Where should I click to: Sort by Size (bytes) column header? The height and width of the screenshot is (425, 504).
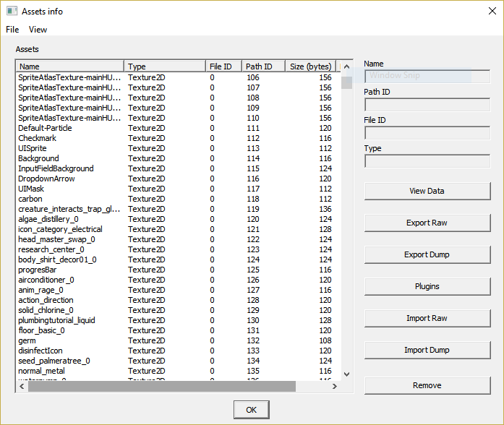point(310,66)
